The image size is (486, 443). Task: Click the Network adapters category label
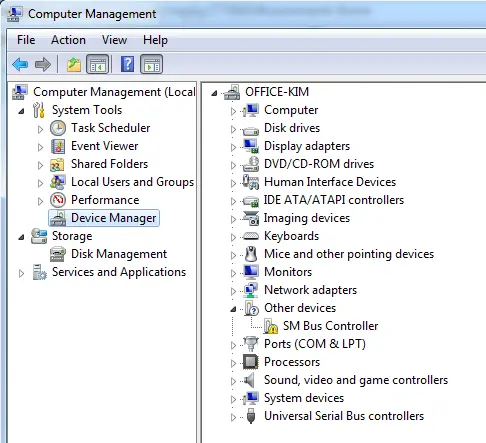[x=310, y=290]
